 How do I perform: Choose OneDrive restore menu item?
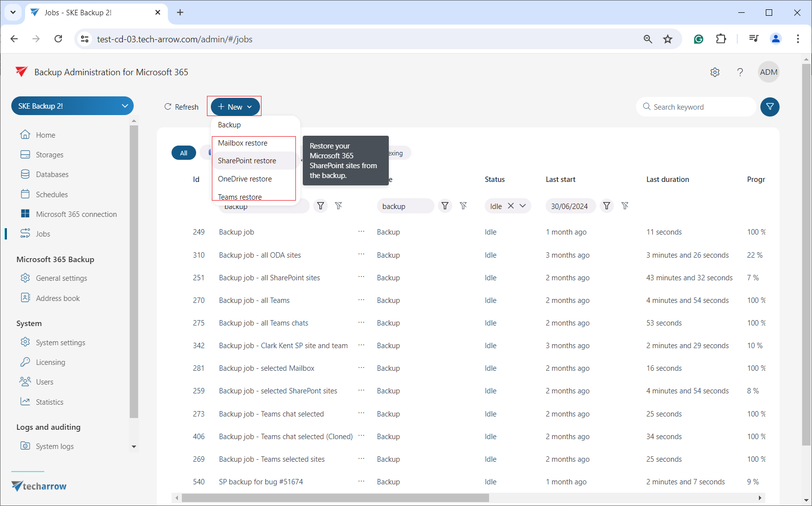click(x=245, y=179)
